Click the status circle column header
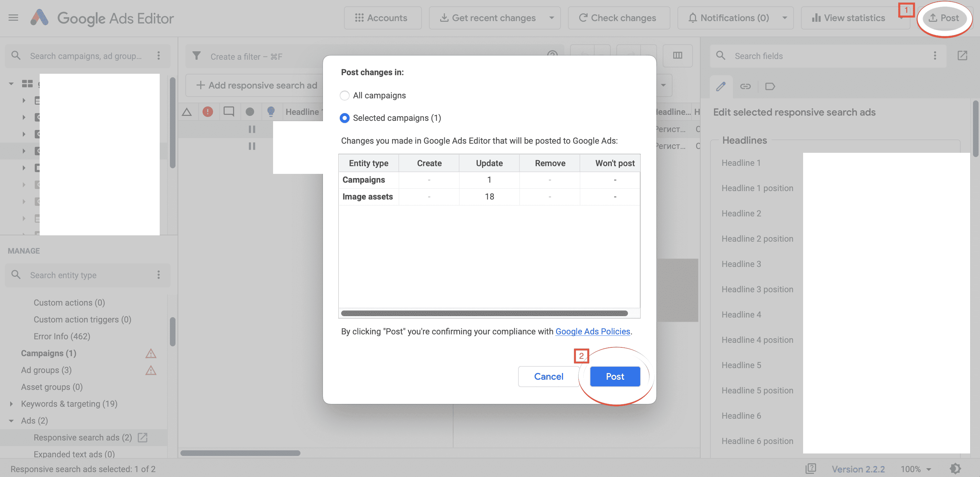980x477 pixels. click(x=250, y=112)
